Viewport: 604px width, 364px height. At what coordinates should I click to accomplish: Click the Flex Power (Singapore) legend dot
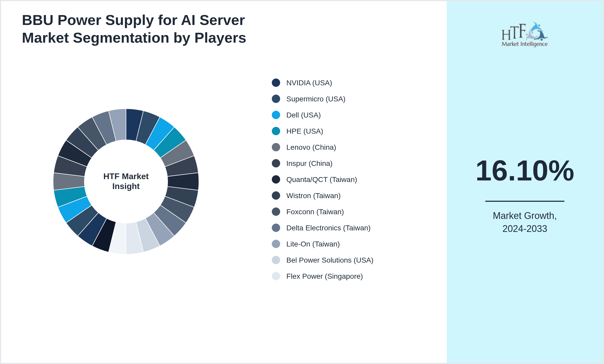point(276,276)
